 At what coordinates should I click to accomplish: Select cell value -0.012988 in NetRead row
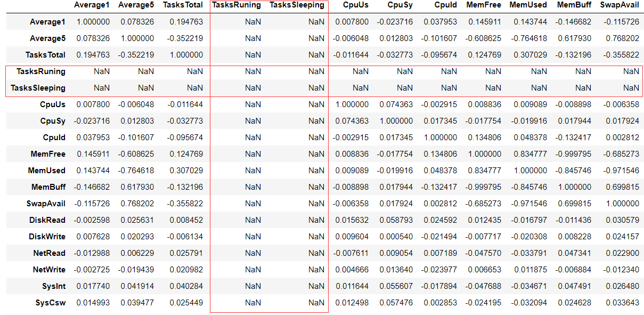tap(92, 253)
